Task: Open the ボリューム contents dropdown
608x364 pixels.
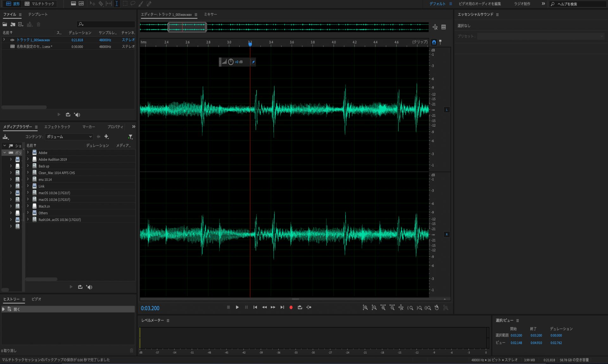Action: 69,137
